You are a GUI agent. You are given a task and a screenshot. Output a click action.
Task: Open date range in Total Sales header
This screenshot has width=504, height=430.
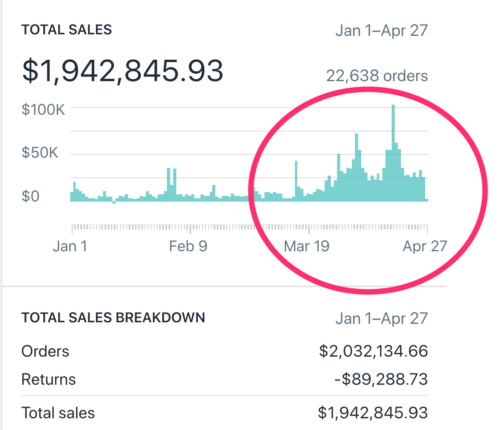pyautogui.click(x=381, y=30)
